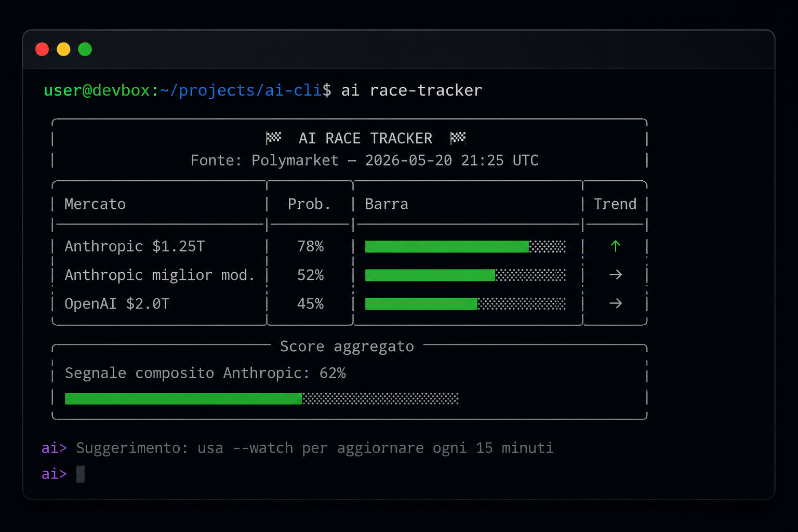The width and height of the screenshot is (798, 532).
Task: Click the Mercato column header
Action: 95,204
